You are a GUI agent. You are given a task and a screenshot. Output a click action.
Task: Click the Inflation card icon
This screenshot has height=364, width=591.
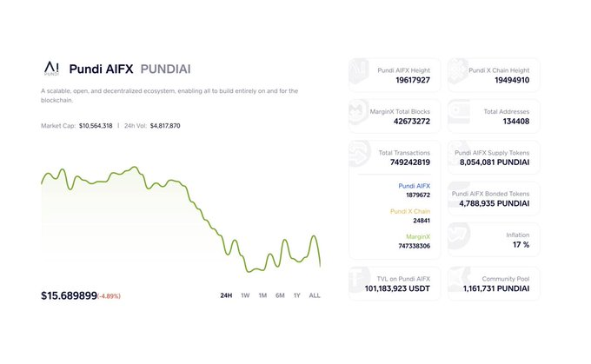(x=459, y=239)
